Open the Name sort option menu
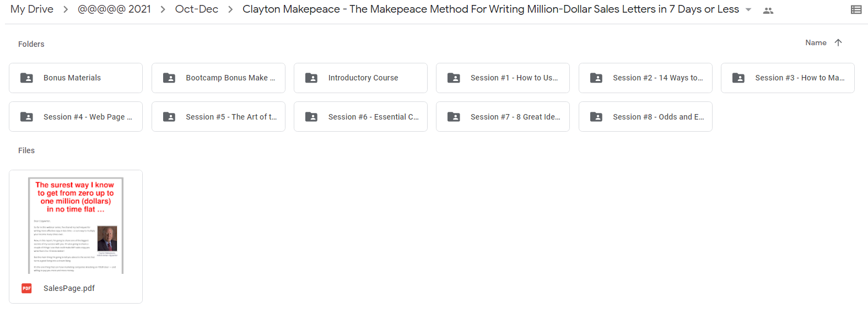 coord(816,42)
